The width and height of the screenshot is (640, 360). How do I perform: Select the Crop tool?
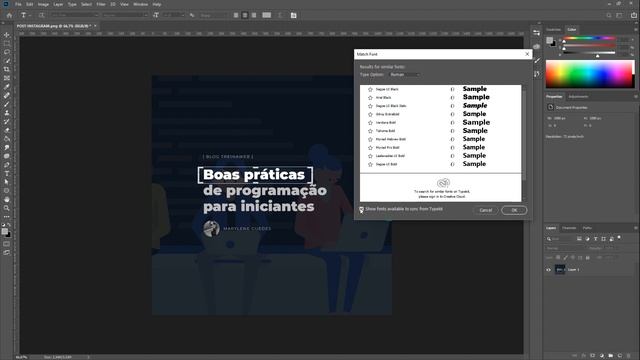[7, 69]
